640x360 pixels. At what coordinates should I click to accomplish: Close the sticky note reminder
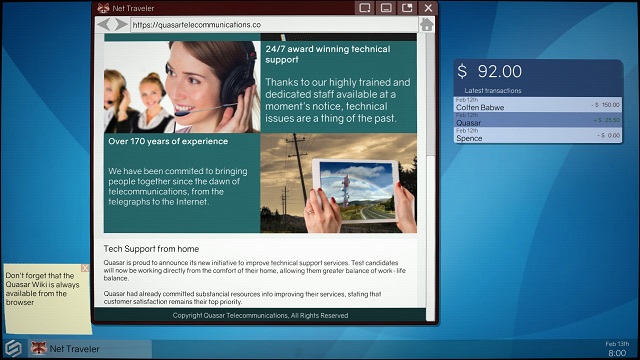[84, 268]
